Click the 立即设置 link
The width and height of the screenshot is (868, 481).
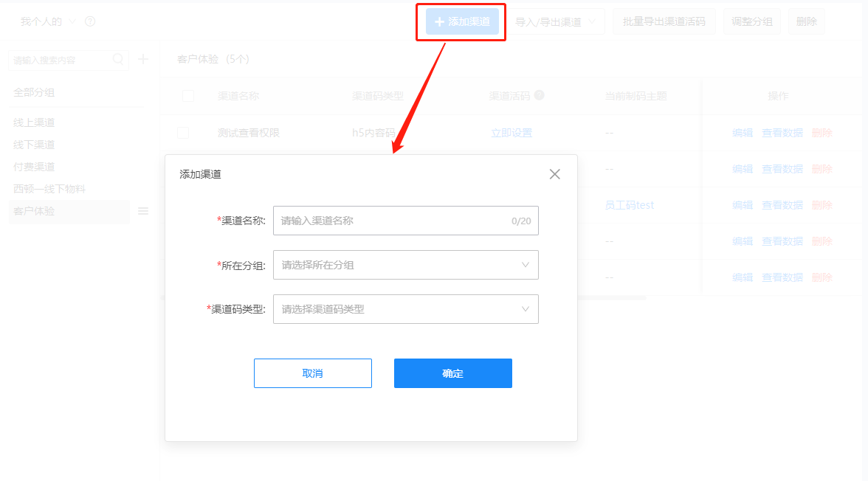512,133
